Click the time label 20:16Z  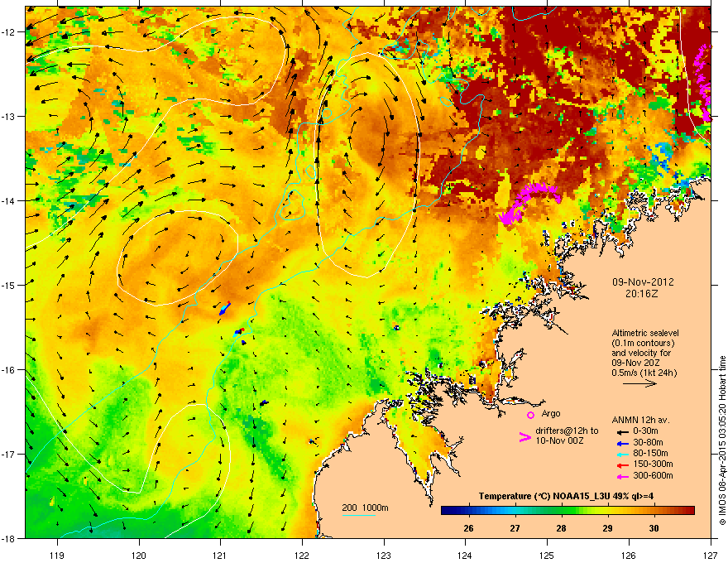642,294
